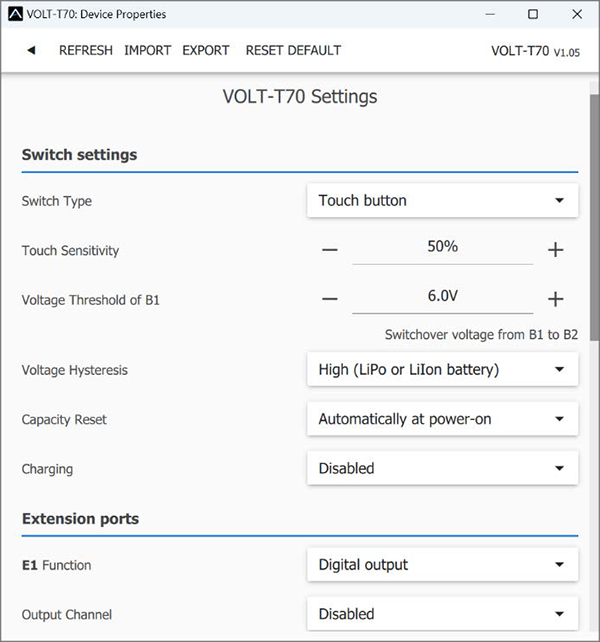
Task: Click the back arrow icon
Action: click(x=31, y=50)
